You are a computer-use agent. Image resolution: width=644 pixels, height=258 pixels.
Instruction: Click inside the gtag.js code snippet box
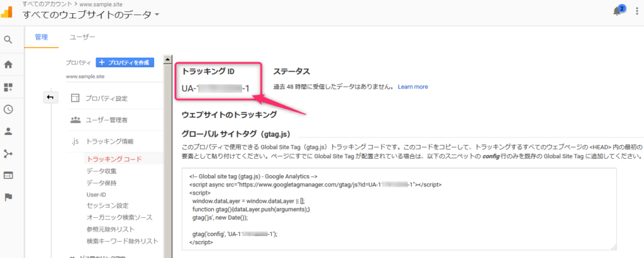399,209
